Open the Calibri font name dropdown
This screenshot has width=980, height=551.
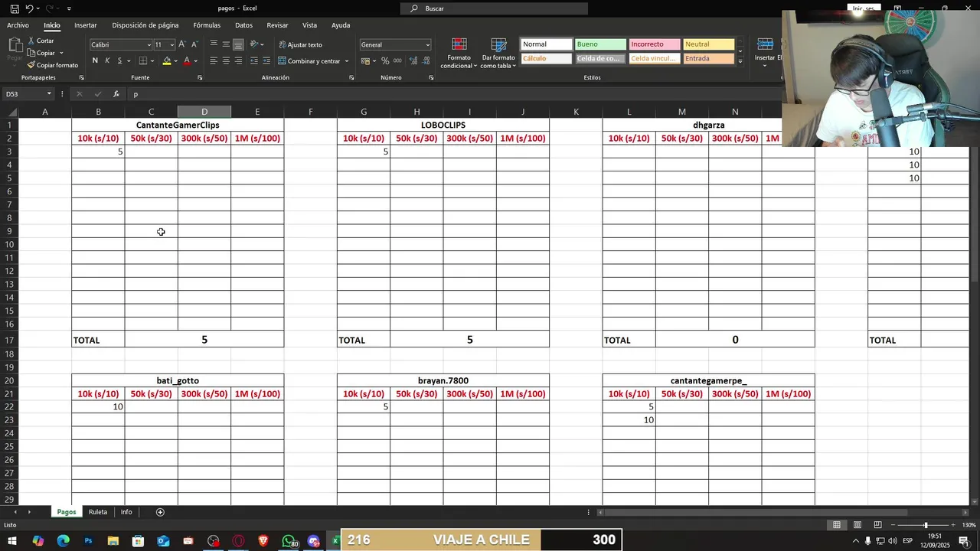[x=148, y=44]
